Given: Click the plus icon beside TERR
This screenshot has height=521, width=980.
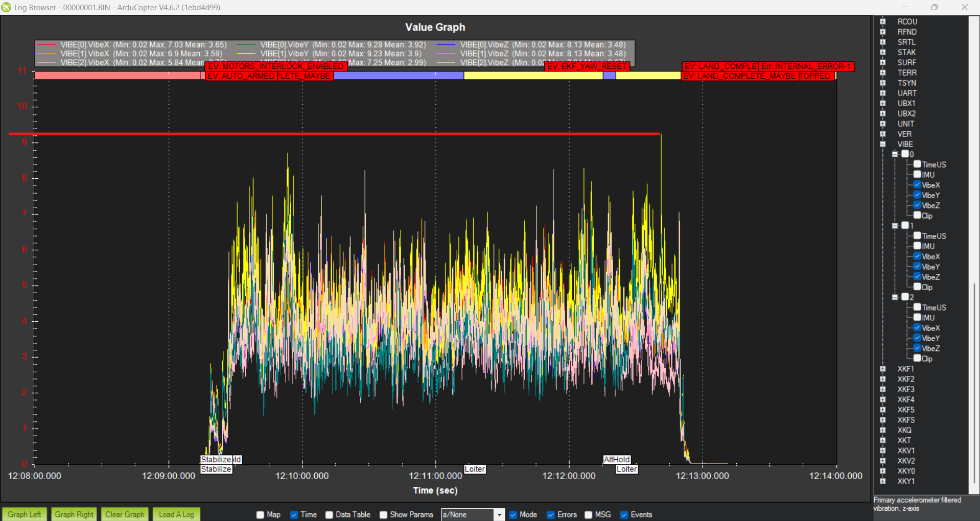Looking at the screenshot, I should click(x=882, y=73).
